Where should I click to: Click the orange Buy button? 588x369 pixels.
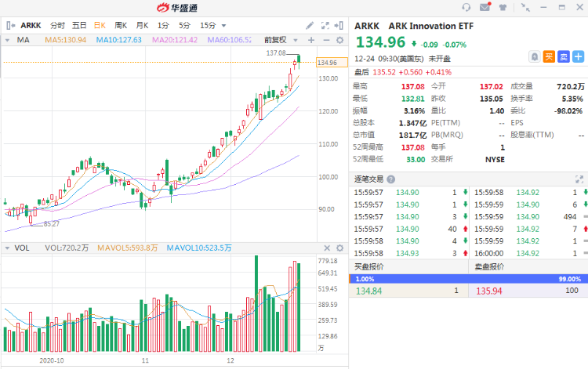(x=549, y=57)
